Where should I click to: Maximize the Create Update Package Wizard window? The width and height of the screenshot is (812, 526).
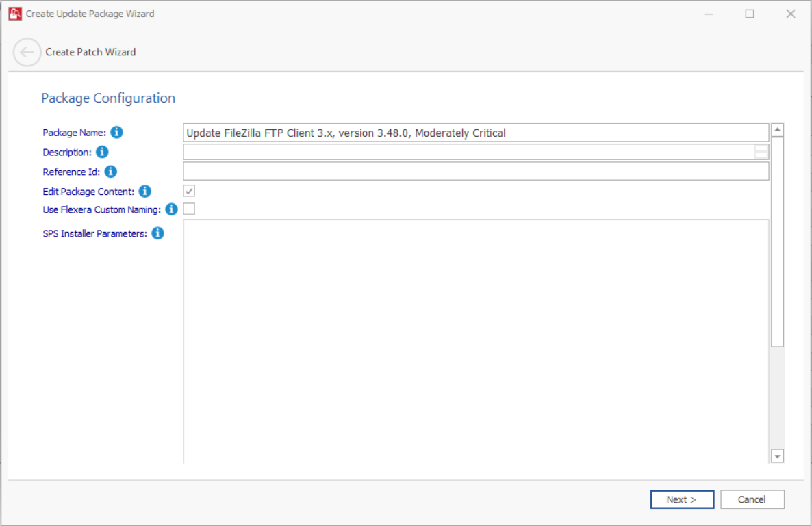750,14
